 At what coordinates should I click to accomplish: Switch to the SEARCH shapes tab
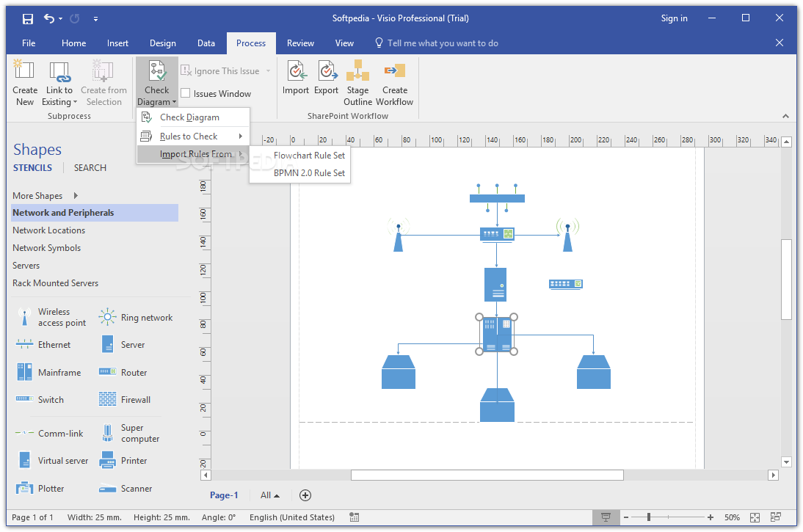pyautogui.click(x=90, y=167)
